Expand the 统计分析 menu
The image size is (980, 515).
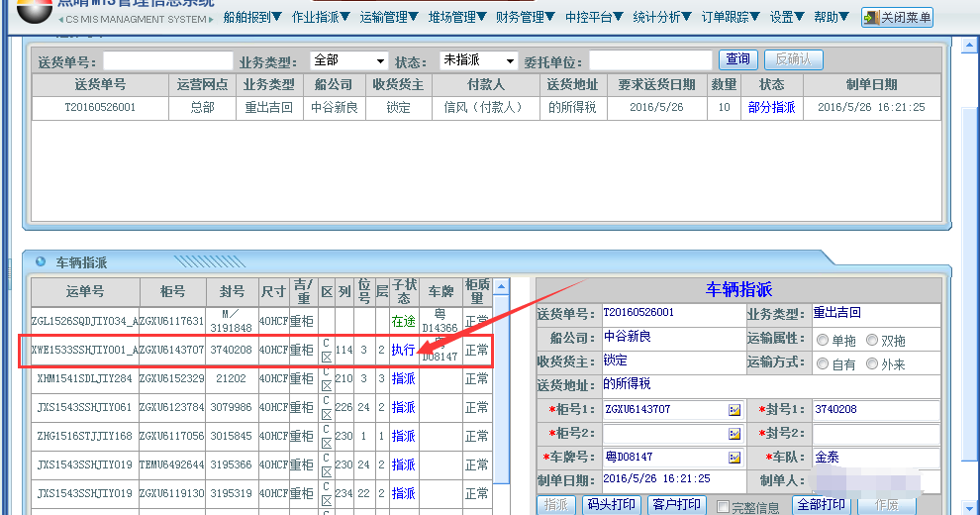(662, 17)
